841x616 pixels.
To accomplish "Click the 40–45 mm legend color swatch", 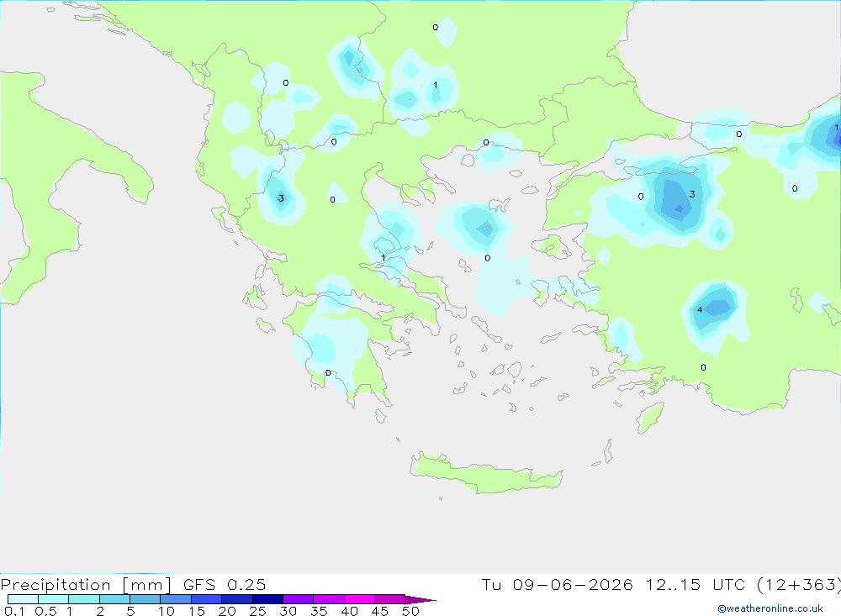I will coord(359,599).
